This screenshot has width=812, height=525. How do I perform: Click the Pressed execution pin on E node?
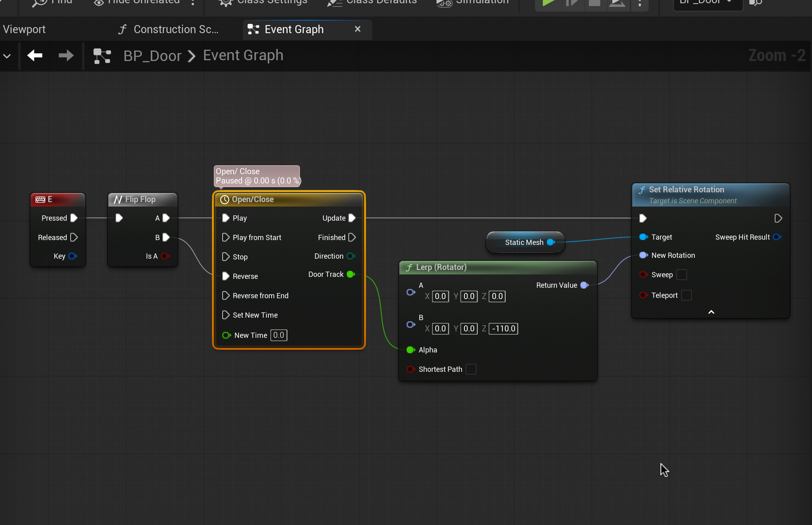[74, 218]
